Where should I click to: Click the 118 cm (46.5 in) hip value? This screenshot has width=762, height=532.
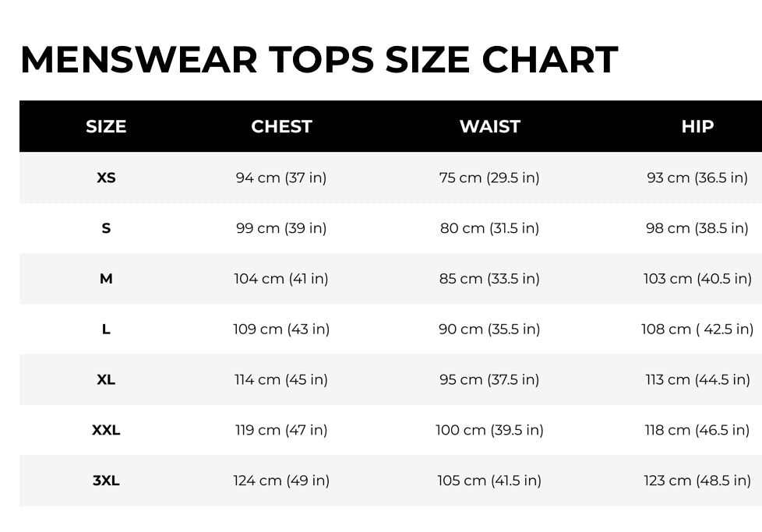(x=697, y=430)
